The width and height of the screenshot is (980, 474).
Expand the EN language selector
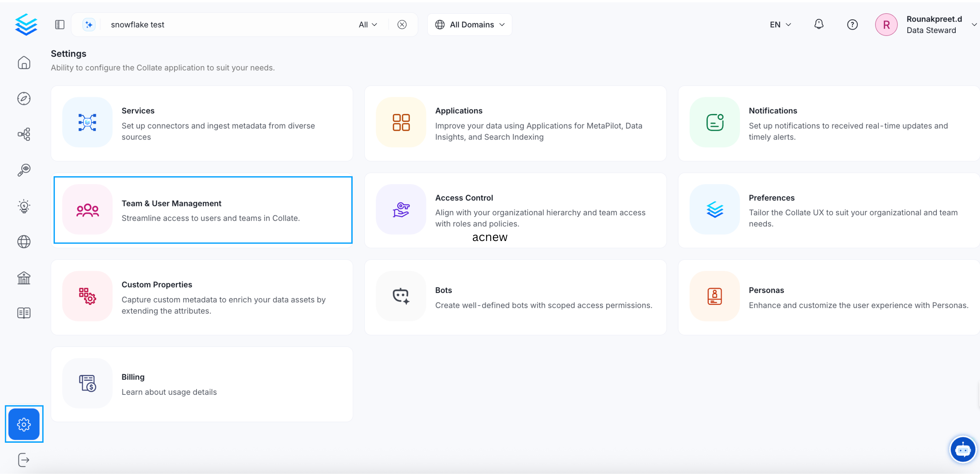[x=780, y=25]
